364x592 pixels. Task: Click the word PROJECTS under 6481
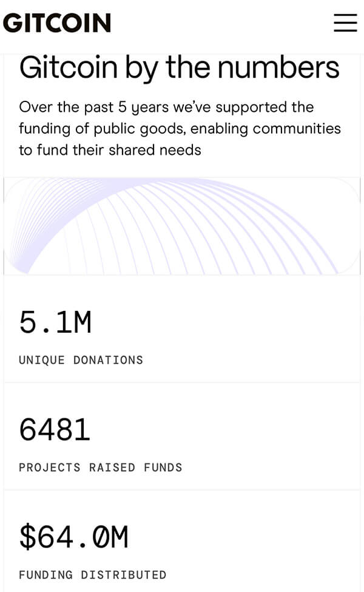click(x=49, y=468)
